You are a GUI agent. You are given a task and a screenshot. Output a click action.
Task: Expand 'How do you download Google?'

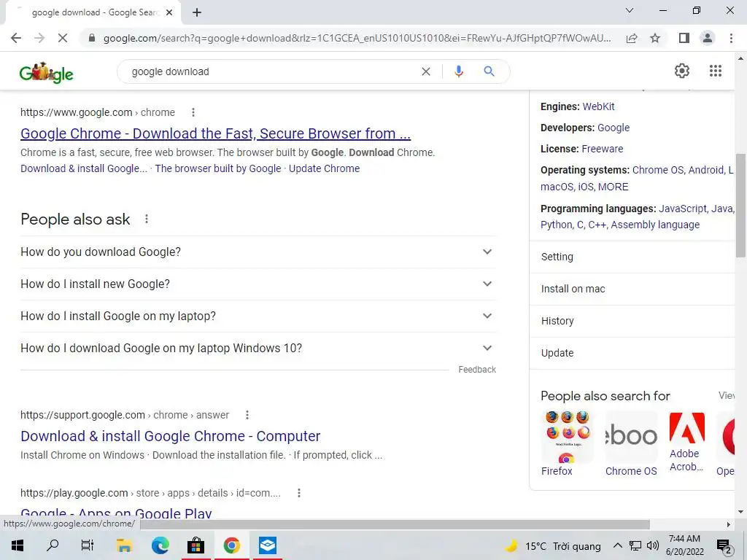click(258, 252)
